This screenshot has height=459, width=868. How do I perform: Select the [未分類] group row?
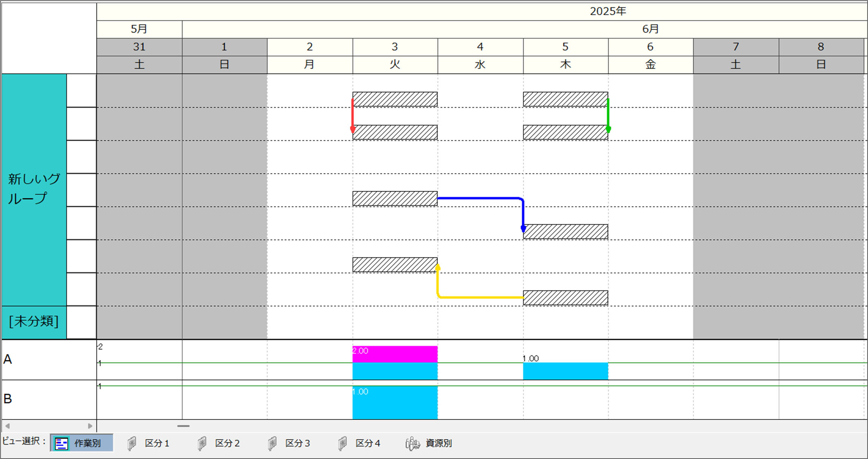tap(34, 322)
